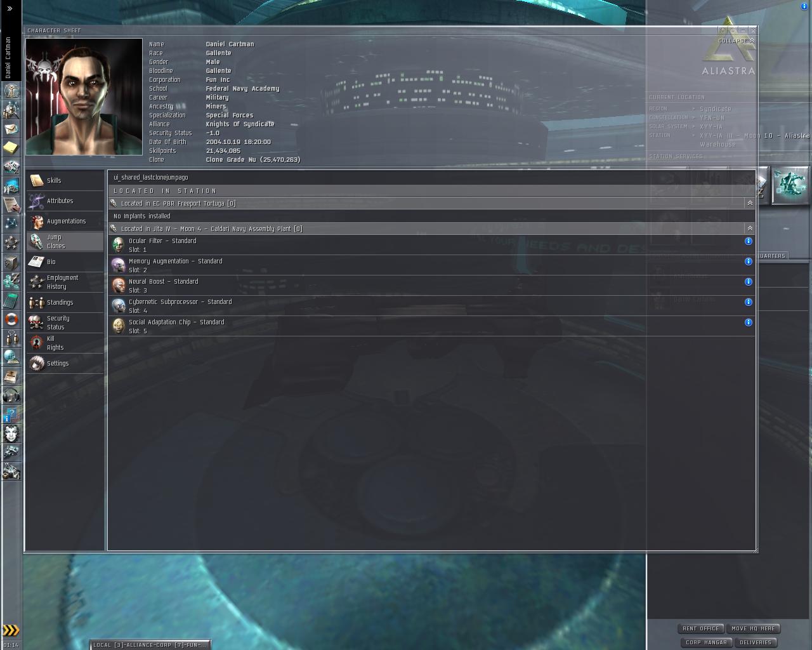Viewport: 812px width, 650px height.
Task: Open the headphones jukebox icon
Action: (x=11, y=395)
